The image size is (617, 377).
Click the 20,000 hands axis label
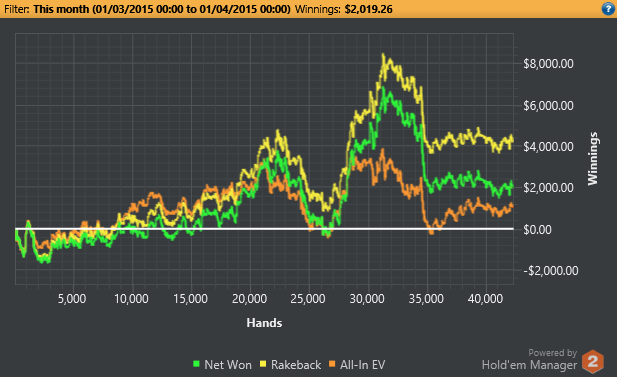tap(249, 299)
